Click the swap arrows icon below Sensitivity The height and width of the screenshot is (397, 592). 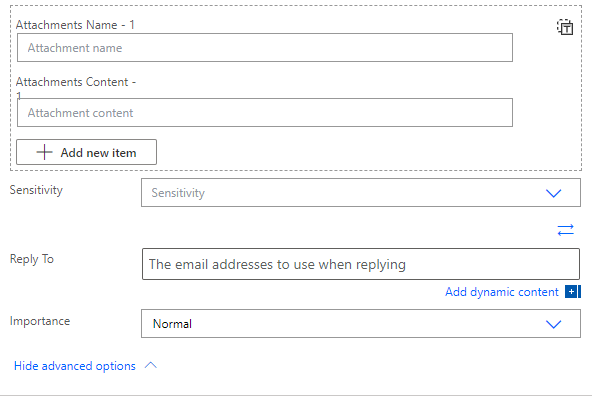point(565,229)
